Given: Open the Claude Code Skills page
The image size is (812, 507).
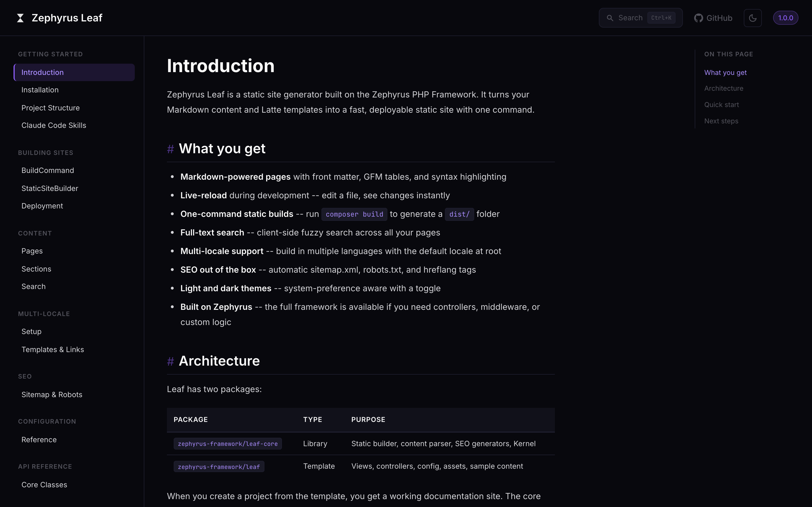Looking at the screenshot, I should pyautogui.click(x=54, y=125).
